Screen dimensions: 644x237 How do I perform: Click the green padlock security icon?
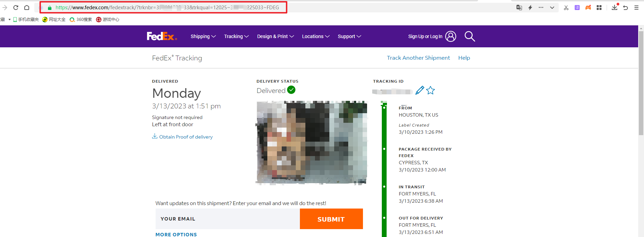(x=50, y=8)
